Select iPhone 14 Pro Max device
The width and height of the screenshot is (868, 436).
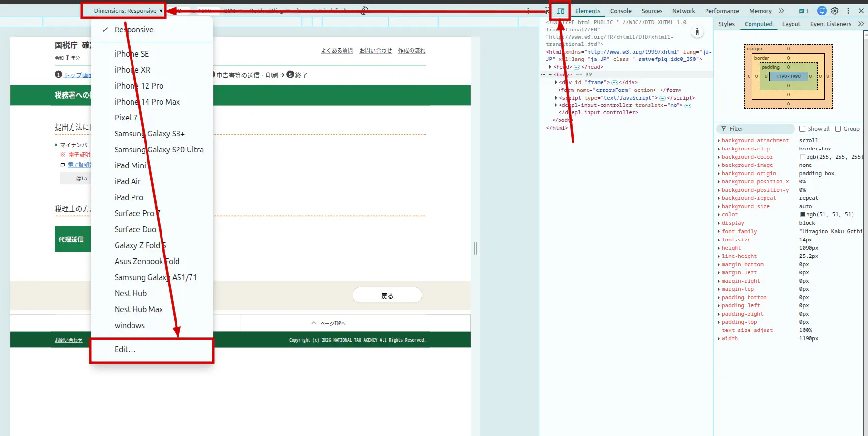tap(147, 102)
